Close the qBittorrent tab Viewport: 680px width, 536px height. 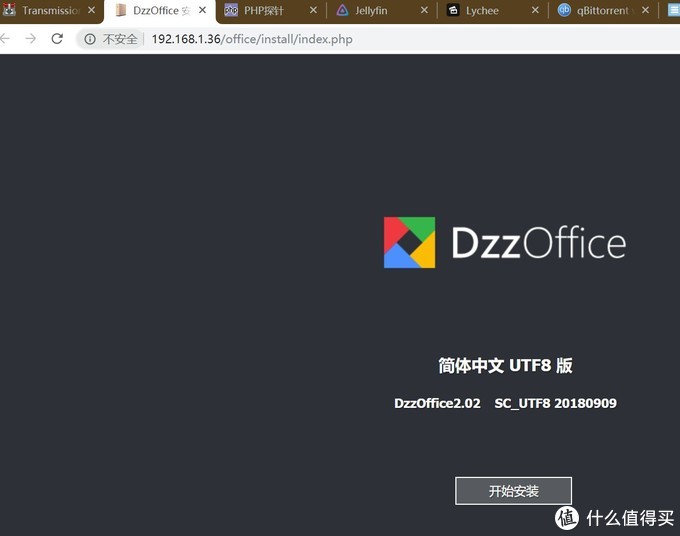point(646,10)
